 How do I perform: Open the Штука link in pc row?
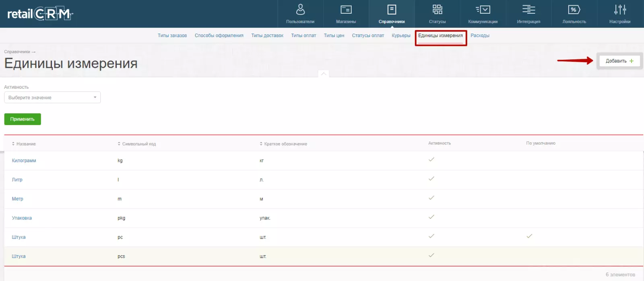pos(19,237)
